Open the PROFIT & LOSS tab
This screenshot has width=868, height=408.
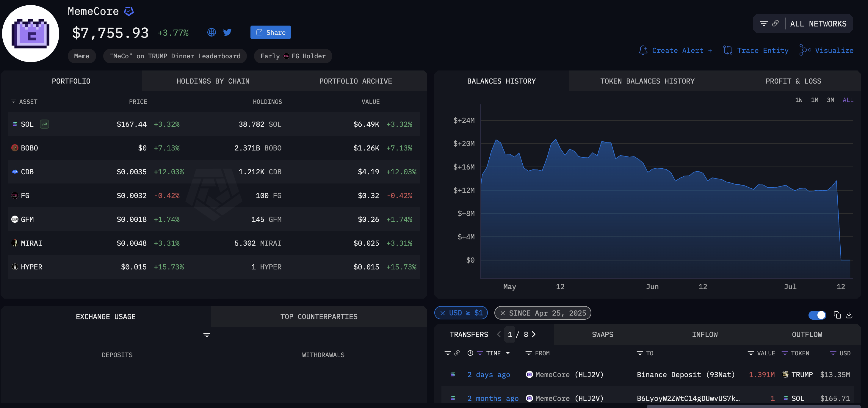793,81
